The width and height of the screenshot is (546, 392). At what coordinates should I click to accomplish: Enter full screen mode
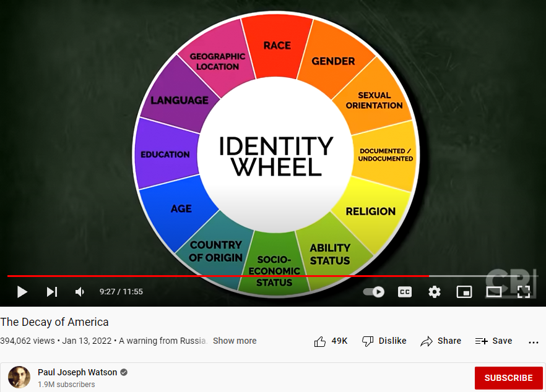coord(523,292)
